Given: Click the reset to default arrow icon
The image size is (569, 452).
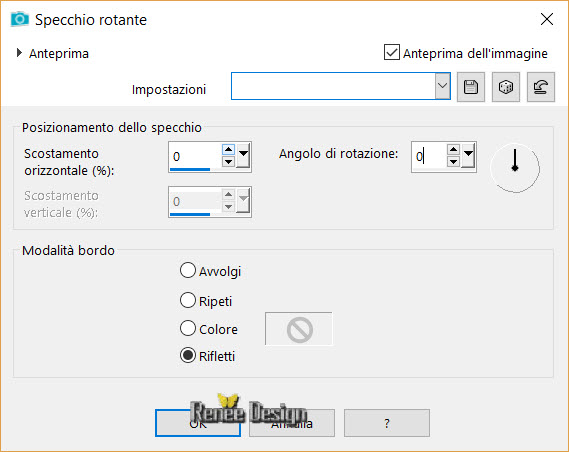Looking at the screenshot, I should click(541, 87).
